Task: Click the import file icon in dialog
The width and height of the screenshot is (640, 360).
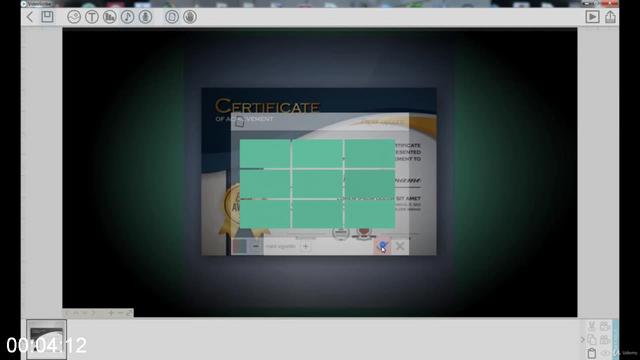Action: [x=240, y=122]
